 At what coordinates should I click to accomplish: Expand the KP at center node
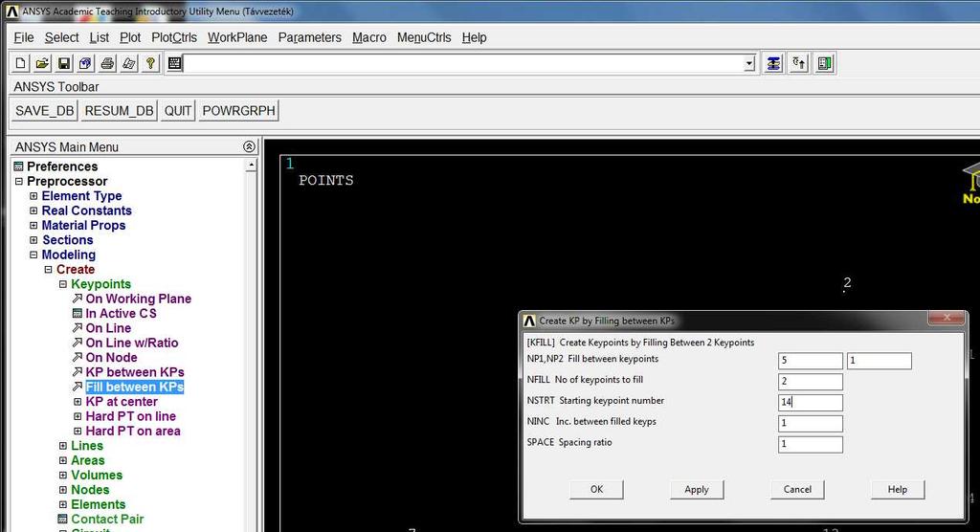tap(78, 401)
